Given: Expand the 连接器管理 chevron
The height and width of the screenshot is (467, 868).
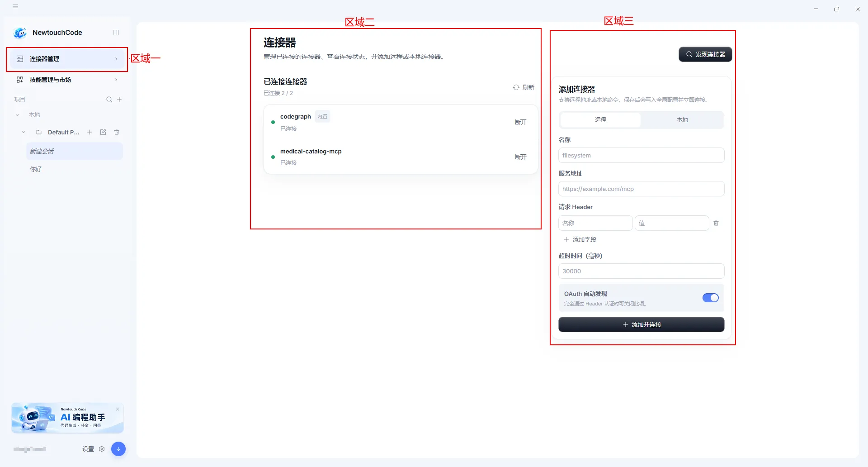Looking at the screenshot, I should tap(116, 59).
